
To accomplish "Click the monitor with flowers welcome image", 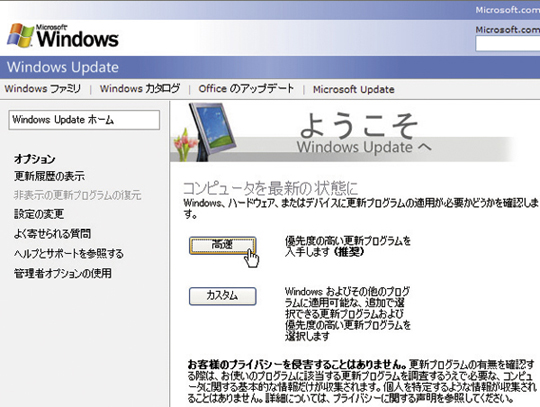I will 205,132.
